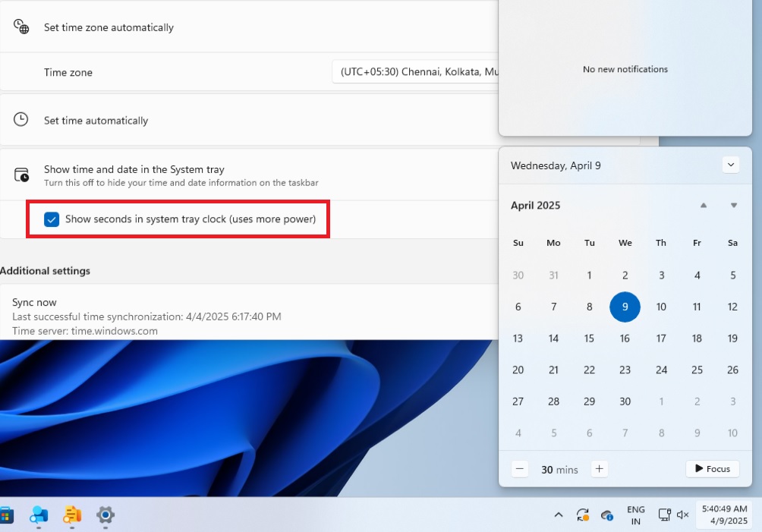Go to previous month with up arrow
The width and height of the screenshot is (762, 532).
[x=704, y=206]
